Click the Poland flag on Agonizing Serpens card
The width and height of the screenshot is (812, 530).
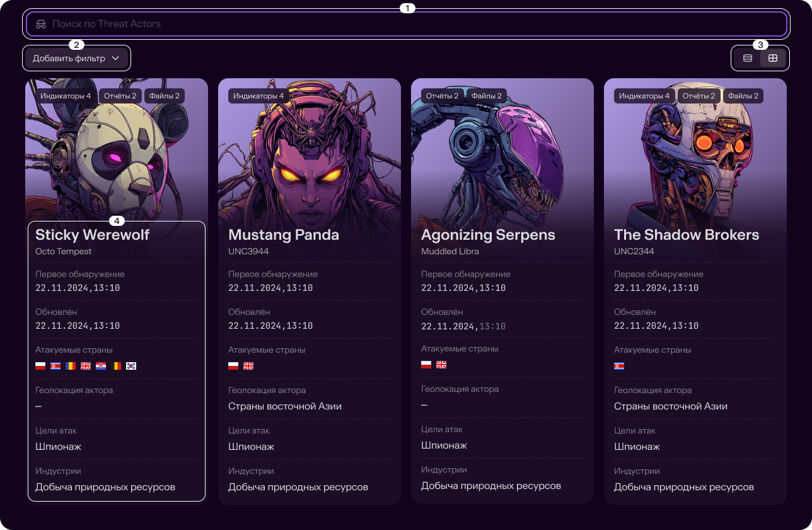[x=426, y=365]
